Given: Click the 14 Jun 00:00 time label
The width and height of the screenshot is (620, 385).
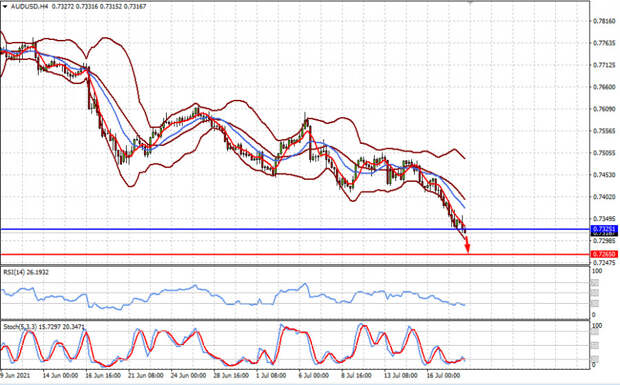Looking at the screenshot, I should tap(60, 375).
